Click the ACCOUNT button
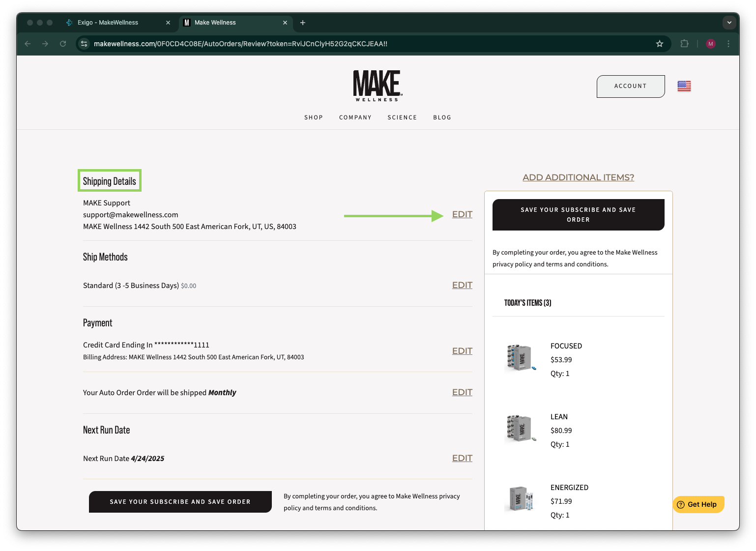 pos(631,87)
